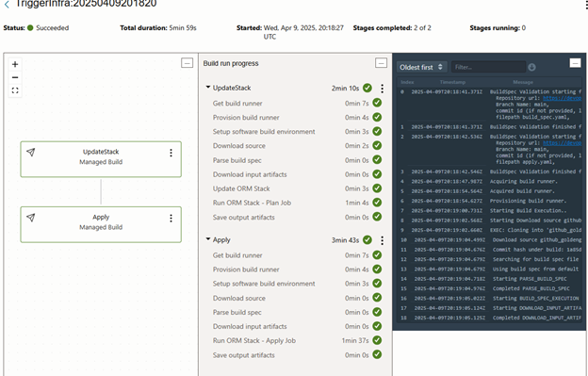Go back using the top-left chevron
The image size is (588, 376).
[7, 5]
